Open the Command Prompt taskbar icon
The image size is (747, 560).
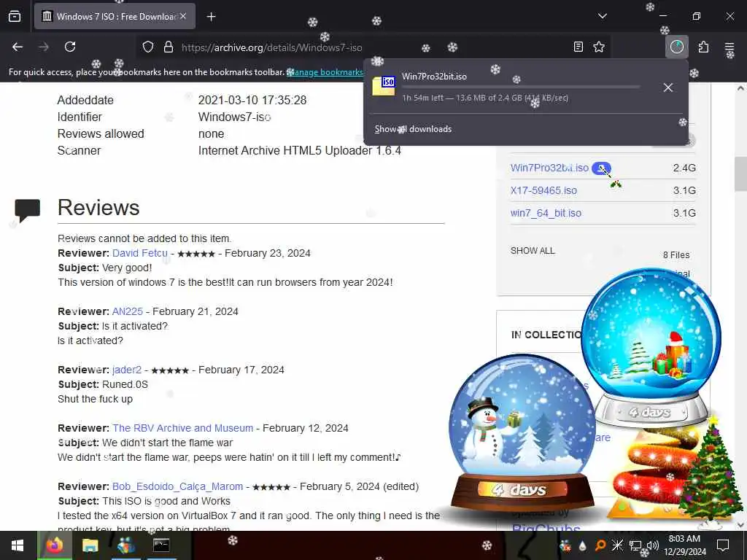point(161,545)
